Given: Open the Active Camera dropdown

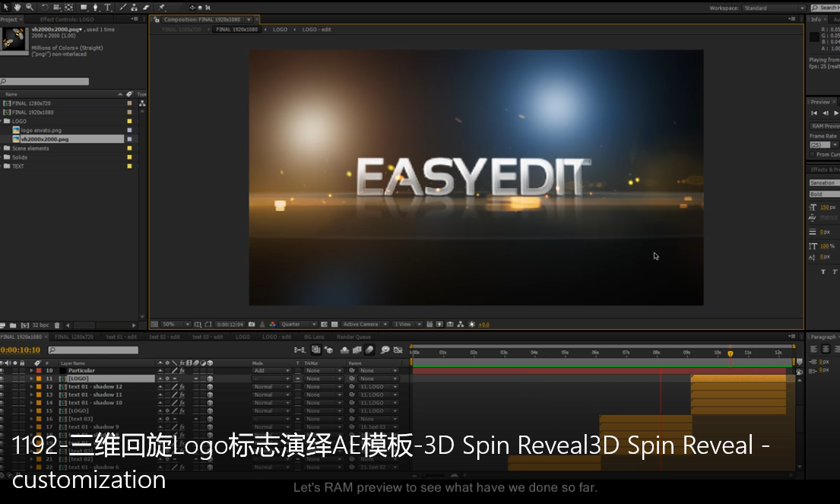Looking at the screenshot, I should coord(365,324).
